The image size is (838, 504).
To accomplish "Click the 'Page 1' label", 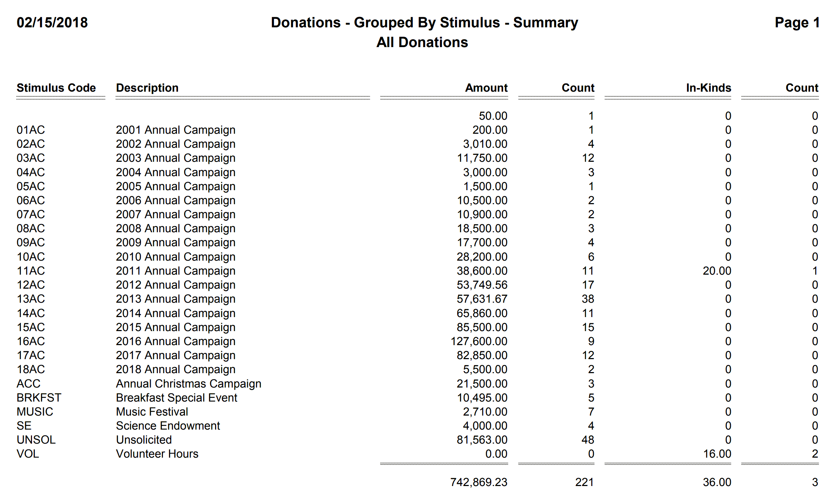I will [797, 23].
